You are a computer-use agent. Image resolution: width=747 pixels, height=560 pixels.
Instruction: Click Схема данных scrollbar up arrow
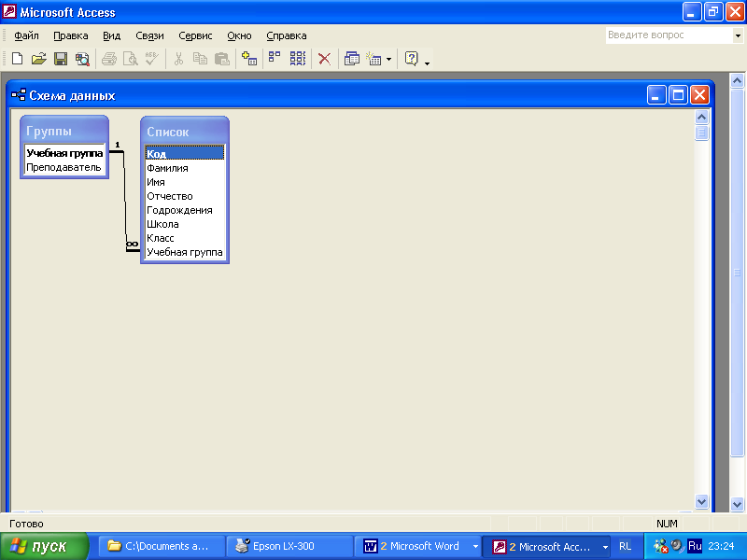(702, 118)
